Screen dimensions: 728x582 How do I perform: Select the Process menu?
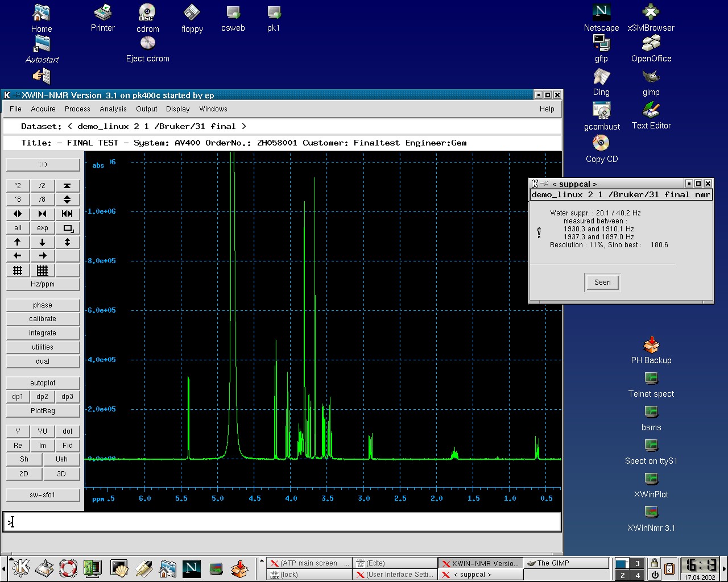(x=77, y=109)
